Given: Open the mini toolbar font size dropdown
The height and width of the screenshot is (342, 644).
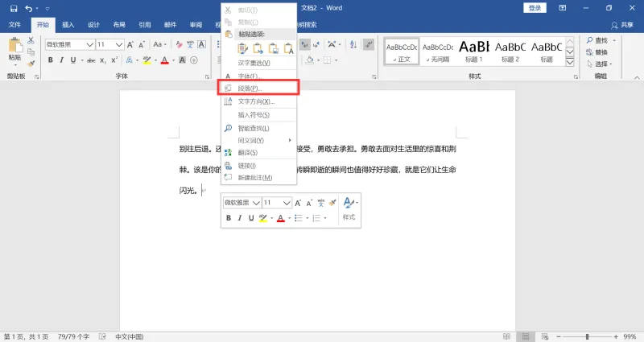Looking at the screenshot, I should [x=287, y=203].
